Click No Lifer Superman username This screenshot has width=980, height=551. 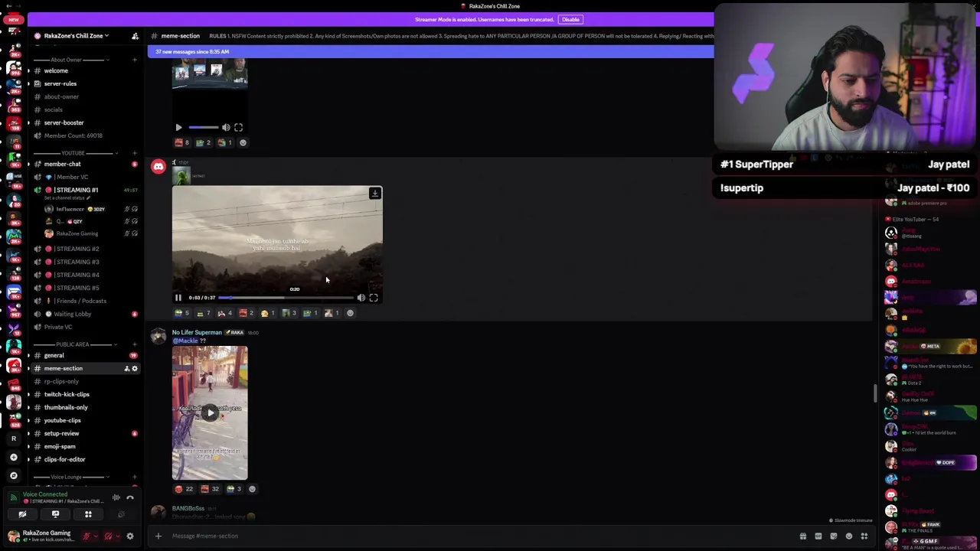(197, 332)
